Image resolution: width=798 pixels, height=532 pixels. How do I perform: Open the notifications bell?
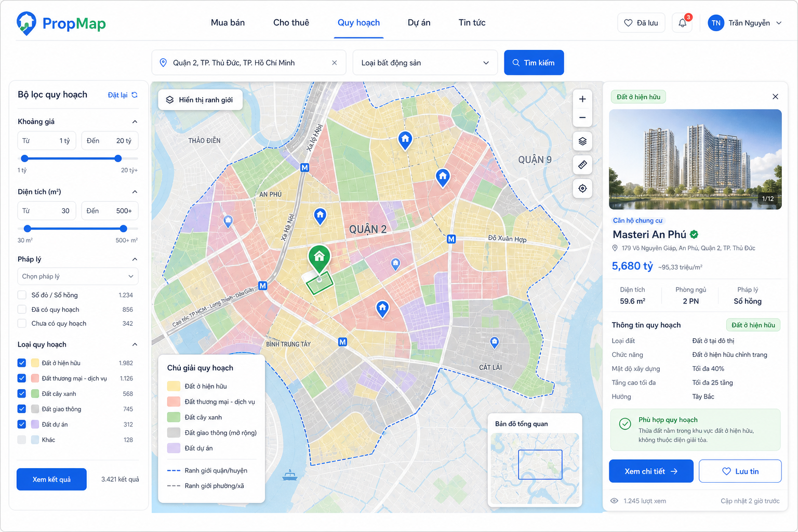tap(683, 23)
